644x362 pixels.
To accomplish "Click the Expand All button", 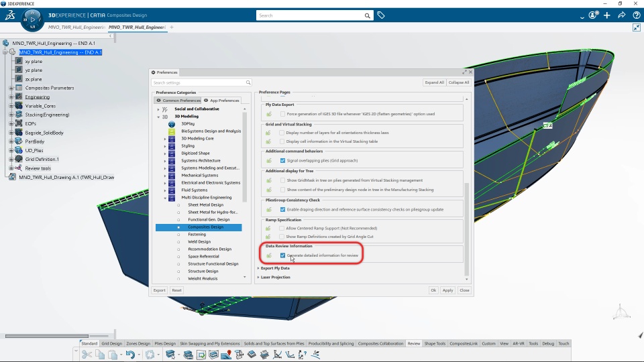I will tap(434, 82).
